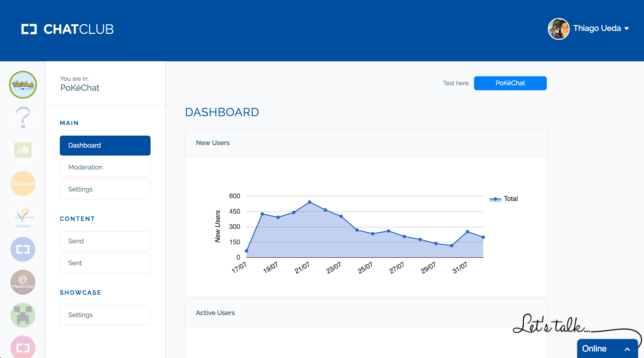The width and height of the screenshot is (644, 358).
Task: Click the ChatClub logo in header
Action: pos(67,29)
